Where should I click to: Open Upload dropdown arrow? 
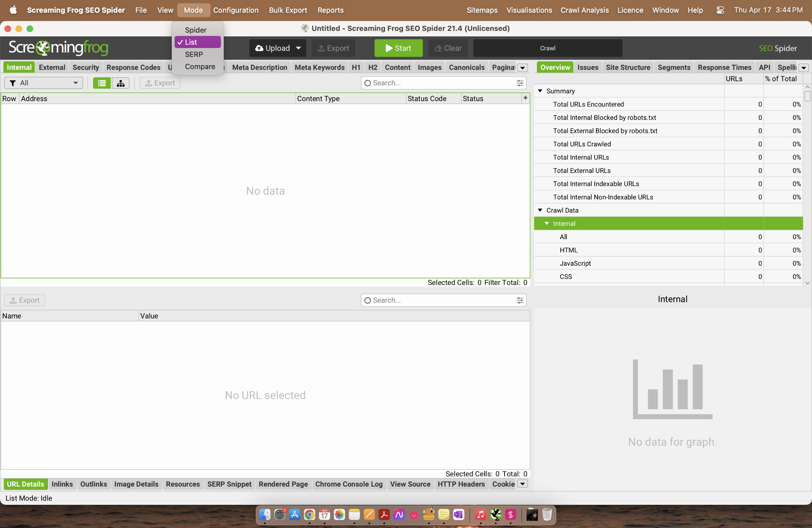[299, 48]
